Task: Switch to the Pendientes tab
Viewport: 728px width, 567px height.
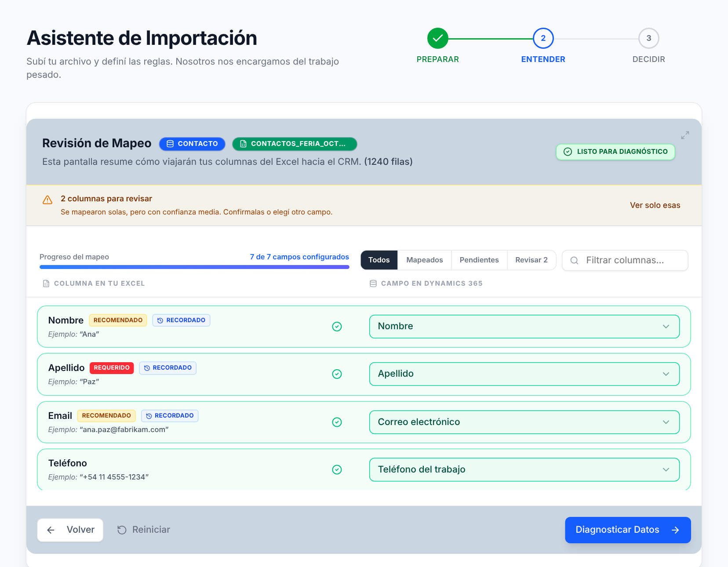Action: pos(479,260)
